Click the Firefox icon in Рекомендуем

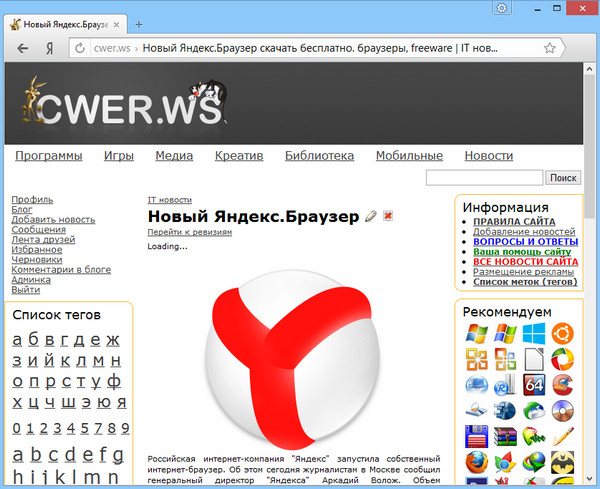[x=476, y=462]
